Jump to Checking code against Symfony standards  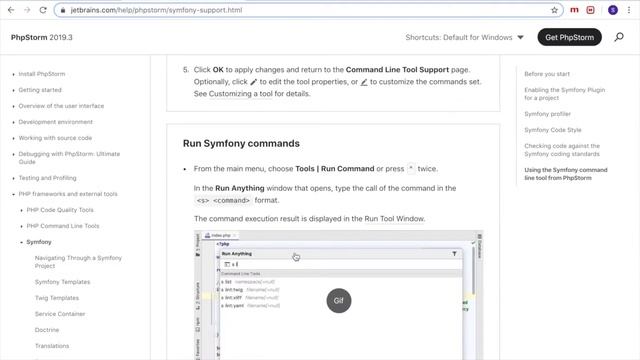(x=562, y=150)
